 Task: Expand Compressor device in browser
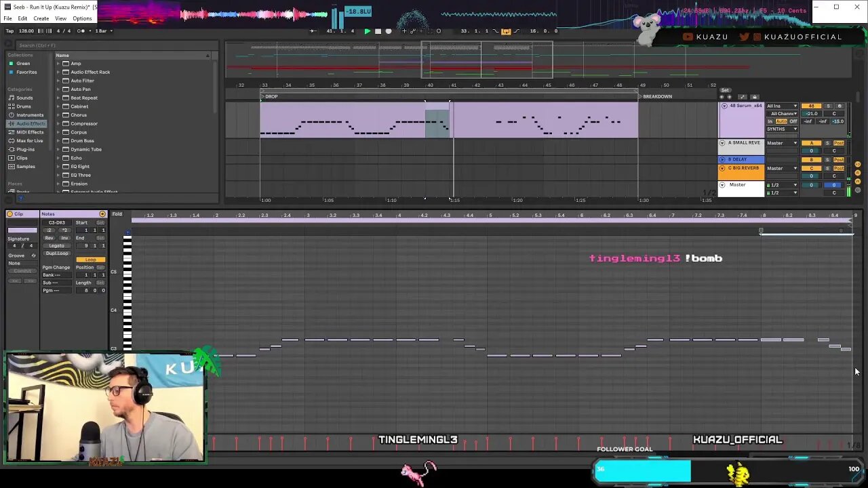pyautogui.click(x=59, y=123)
